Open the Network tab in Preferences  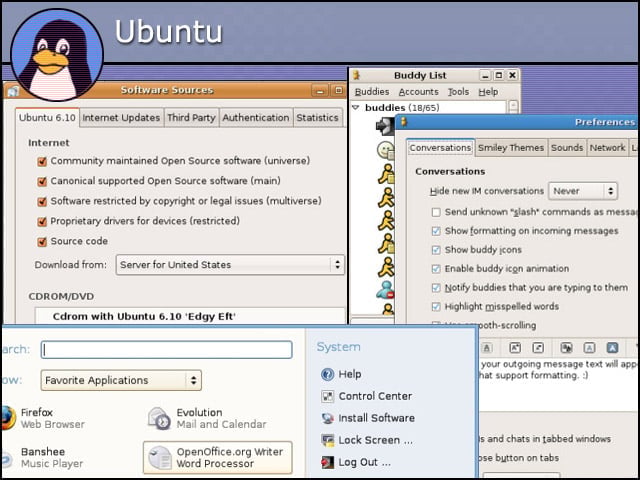[607, 148]
